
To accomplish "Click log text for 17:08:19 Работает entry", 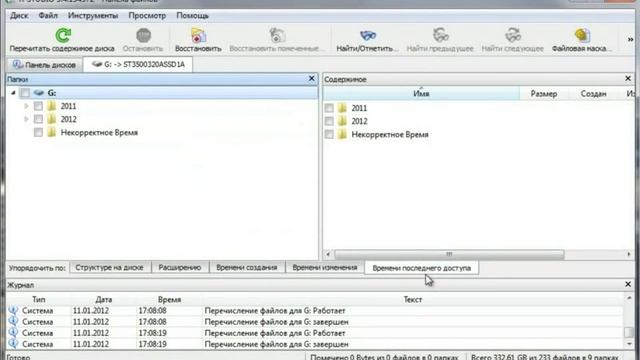I will pos(275,333).
